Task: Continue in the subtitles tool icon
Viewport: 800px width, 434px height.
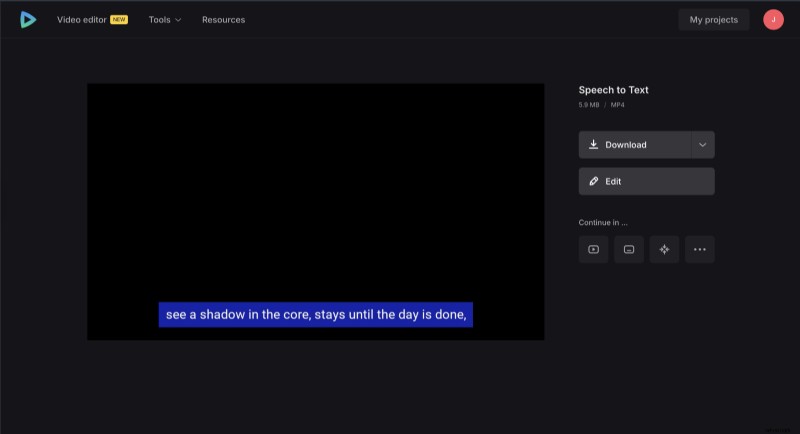Action: pyautogui.click(x=628, y=249)
